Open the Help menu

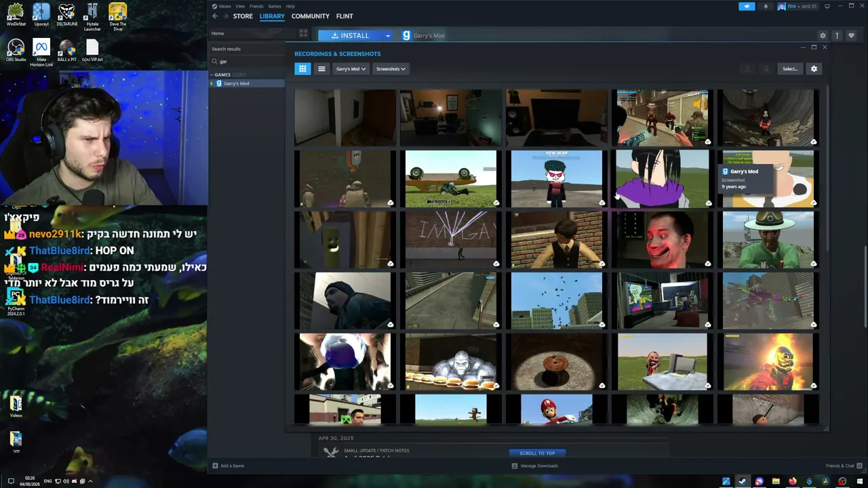(x=290, y=6)
